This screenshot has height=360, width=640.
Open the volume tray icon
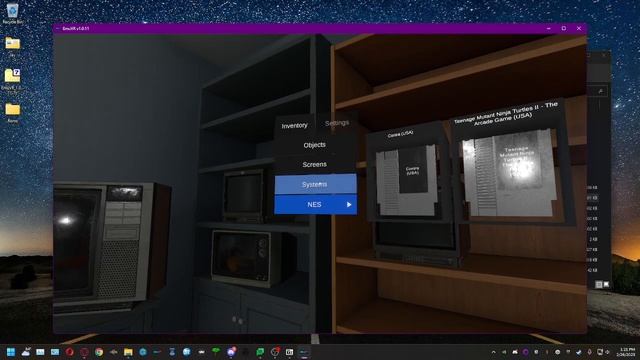coord(607,352)
